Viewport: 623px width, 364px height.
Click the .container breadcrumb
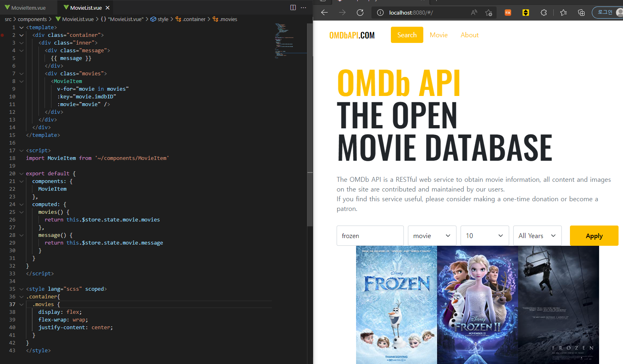point(190,19)
